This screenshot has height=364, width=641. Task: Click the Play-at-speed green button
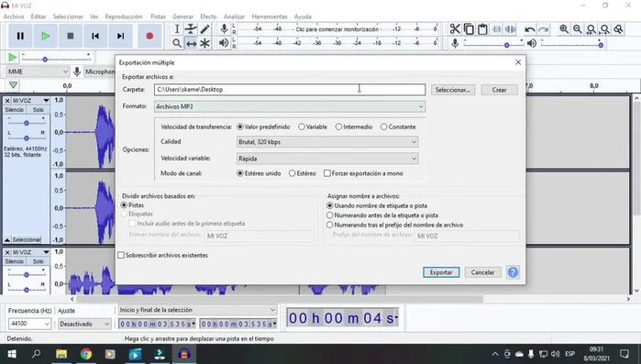click(13, 58)
